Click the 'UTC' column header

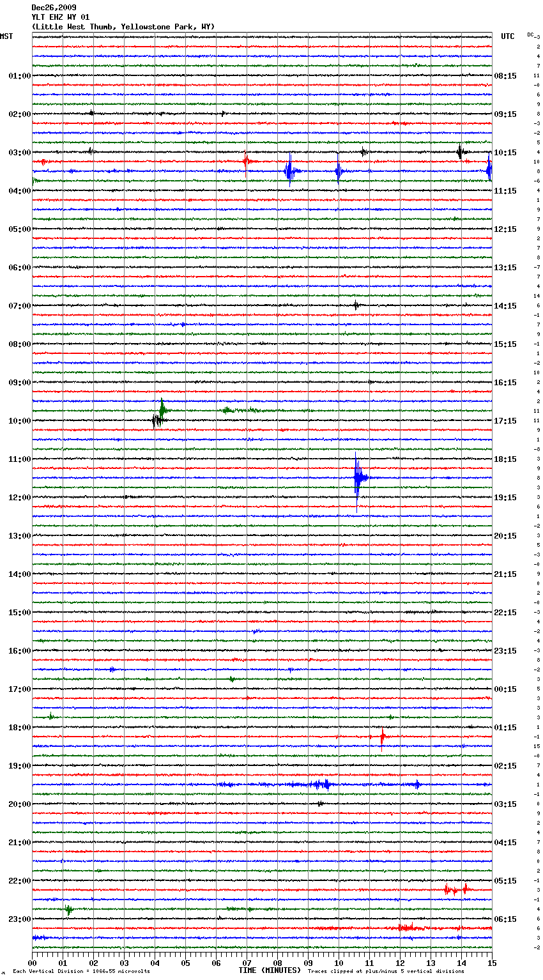click(x=508, y=36)
